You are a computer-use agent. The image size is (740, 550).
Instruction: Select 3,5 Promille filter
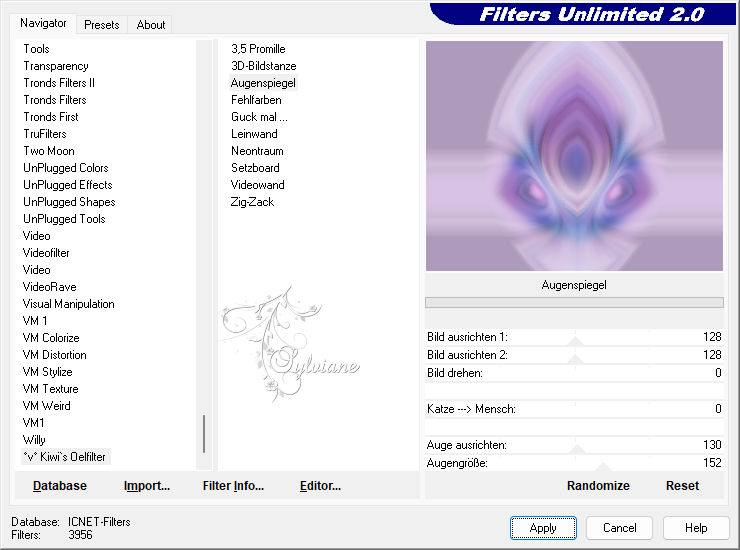(x=258, y=49)
